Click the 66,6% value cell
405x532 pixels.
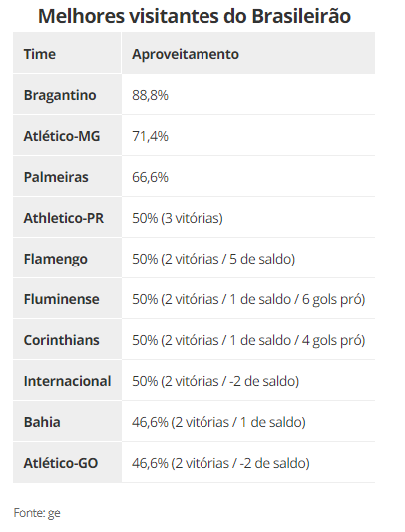pos(248,177)
